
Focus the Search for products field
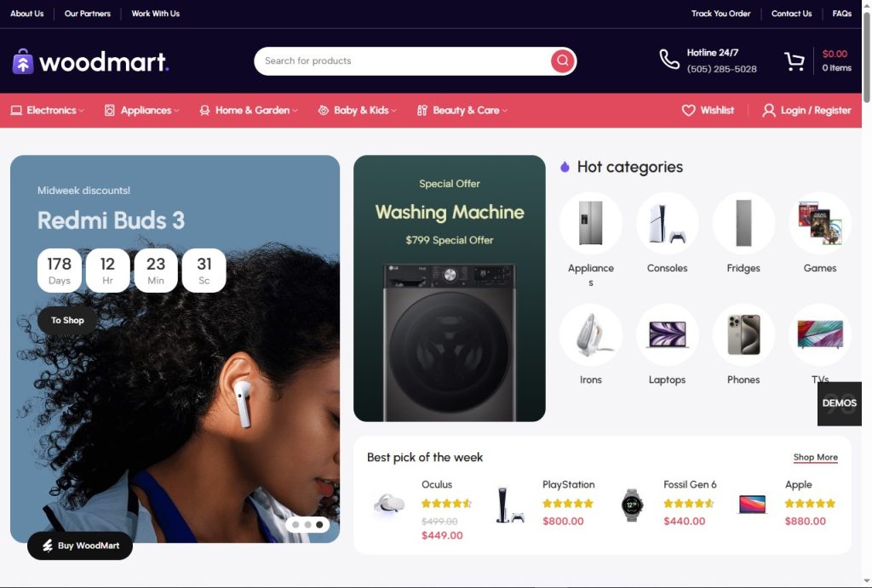point(402,60)
